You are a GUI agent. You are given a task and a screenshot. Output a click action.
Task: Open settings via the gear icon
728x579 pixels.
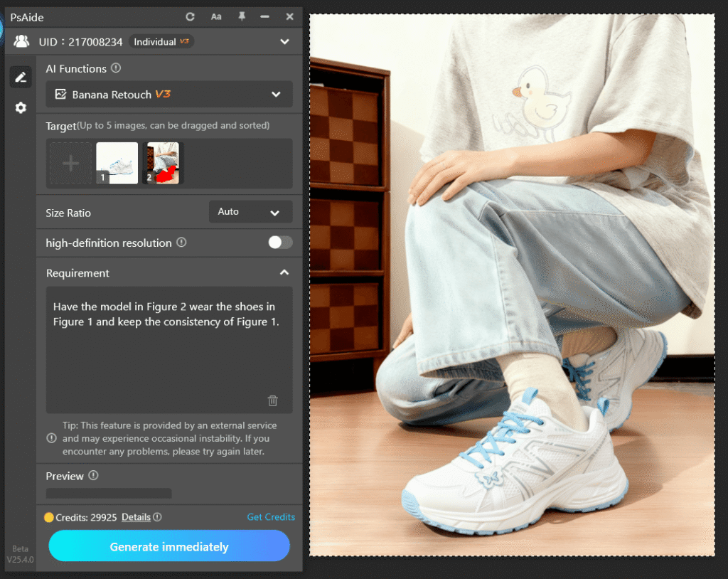(21, 107)
